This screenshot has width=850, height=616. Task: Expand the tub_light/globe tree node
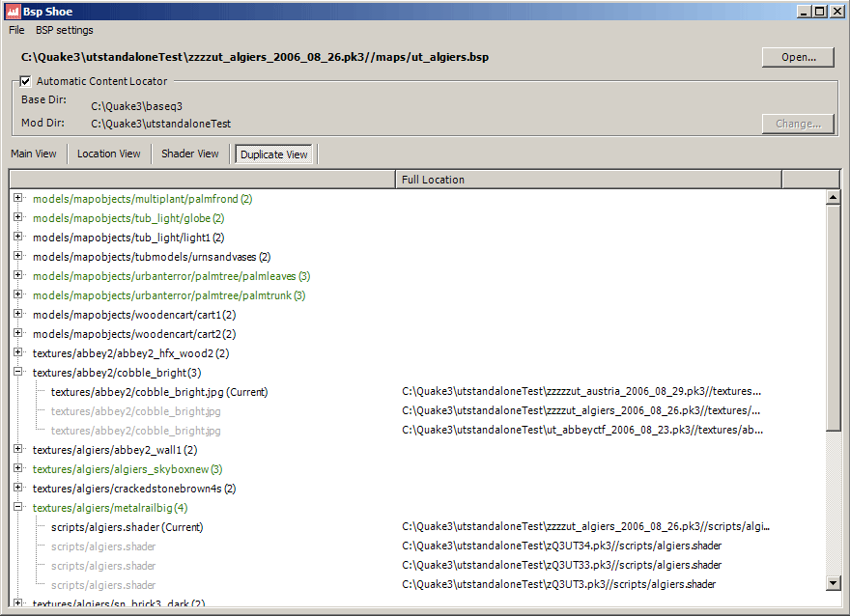[18, 217]
